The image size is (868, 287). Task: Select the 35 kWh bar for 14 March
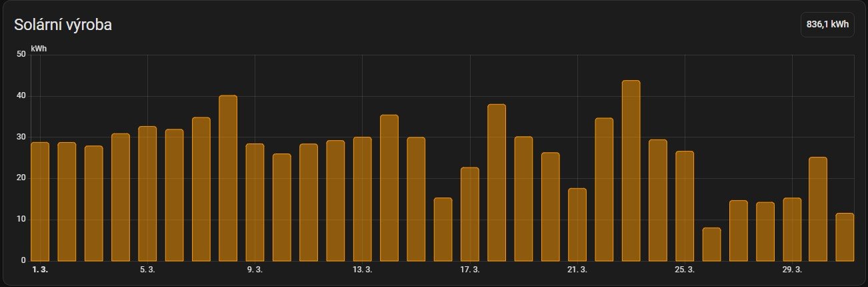pyautogui.click(x=389, y=188)
